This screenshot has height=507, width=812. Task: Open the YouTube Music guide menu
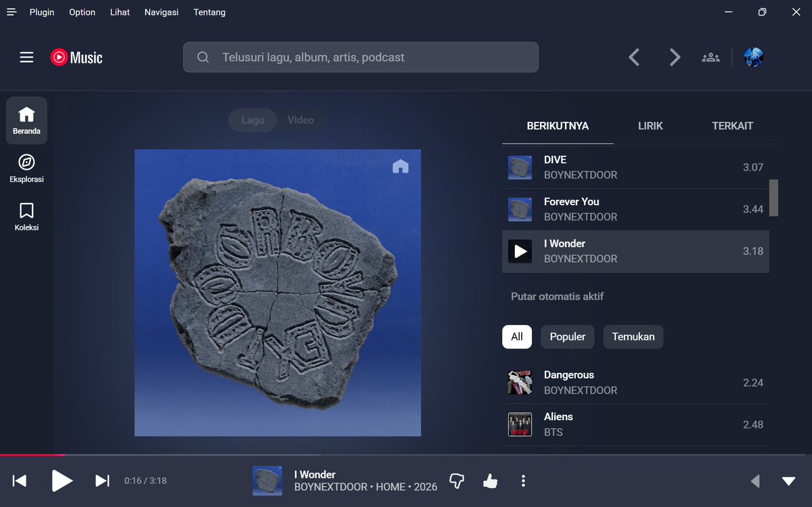pos(26,58)
